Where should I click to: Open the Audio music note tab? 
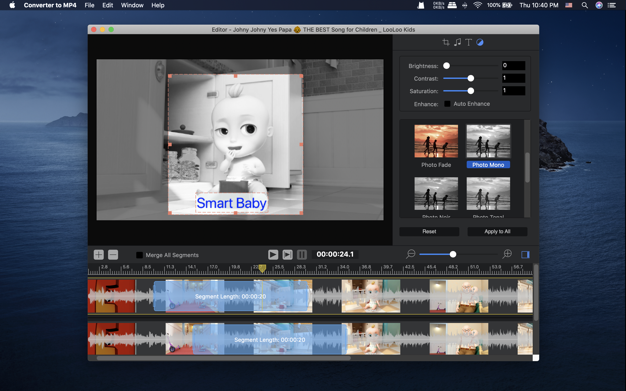(458, 42)
